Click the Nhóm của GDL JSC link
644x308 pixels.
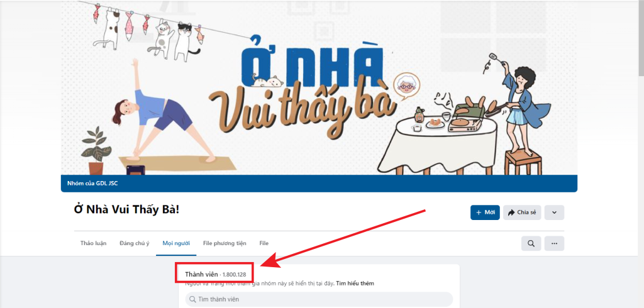(x=92, y=183)
